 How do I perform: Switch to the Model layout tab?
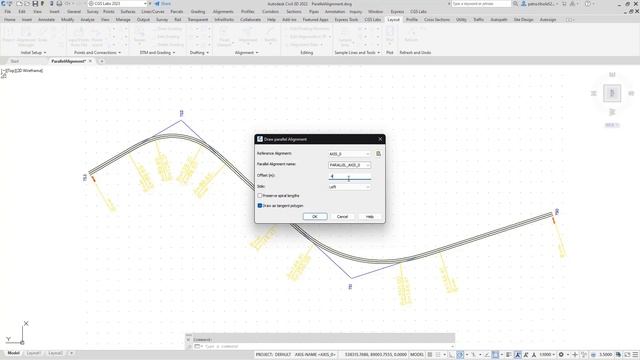13,353
